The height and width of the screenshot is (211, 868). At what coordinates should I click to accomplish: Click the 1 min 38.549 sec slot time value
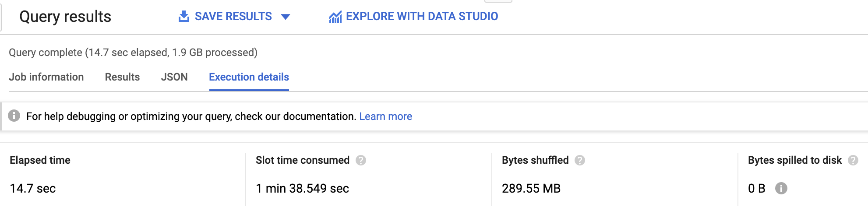coord(302,188)
